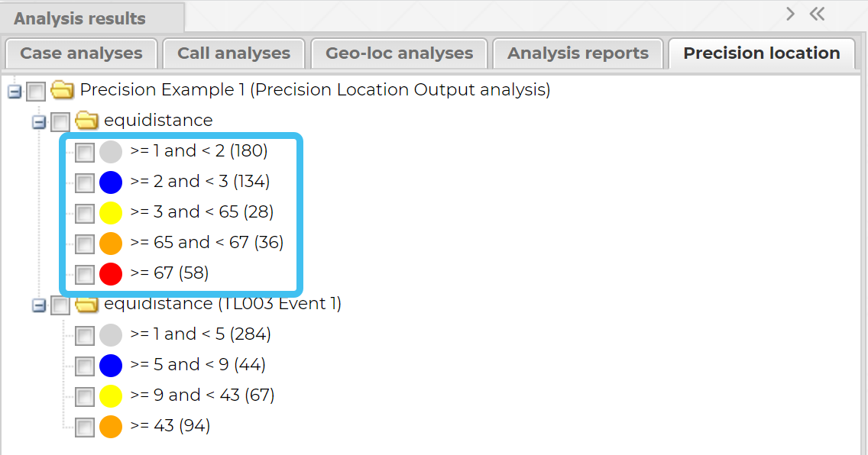Select the >= 5 and < 9 (44) entry
Screen dimensions: 868x455
click(197, 365)
